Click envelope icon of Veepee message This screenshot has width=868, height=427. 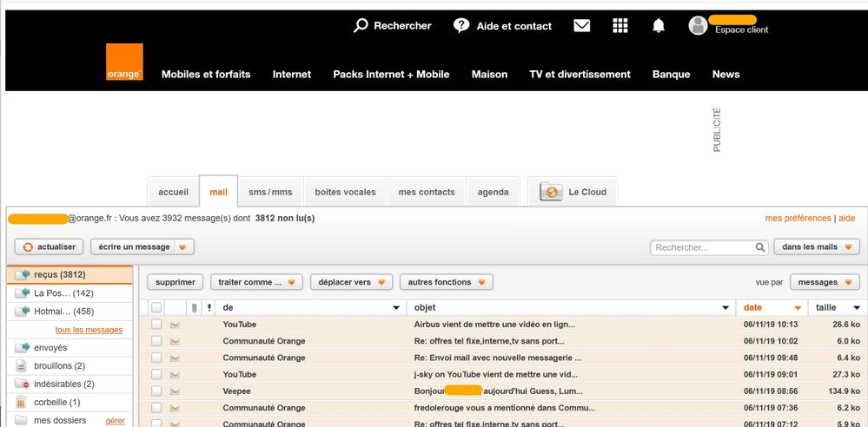point(175,391)
